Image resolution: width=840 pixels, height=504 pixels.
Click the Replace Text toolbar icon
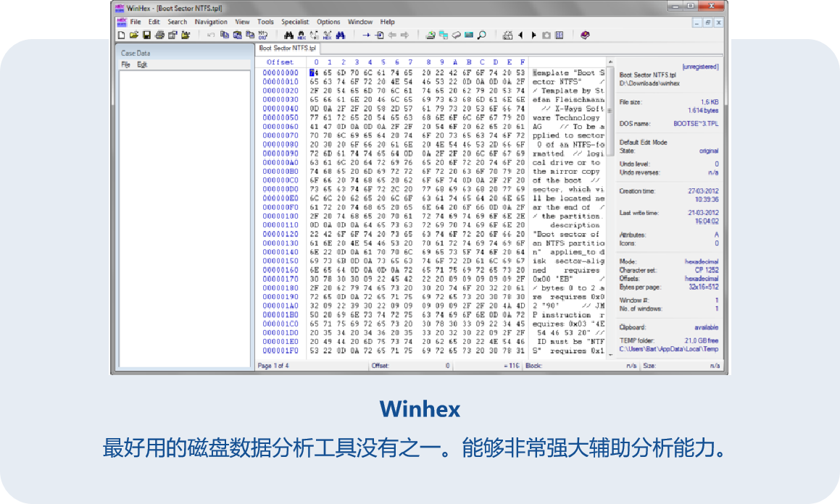pyautogui.click(x=315, y=35)
